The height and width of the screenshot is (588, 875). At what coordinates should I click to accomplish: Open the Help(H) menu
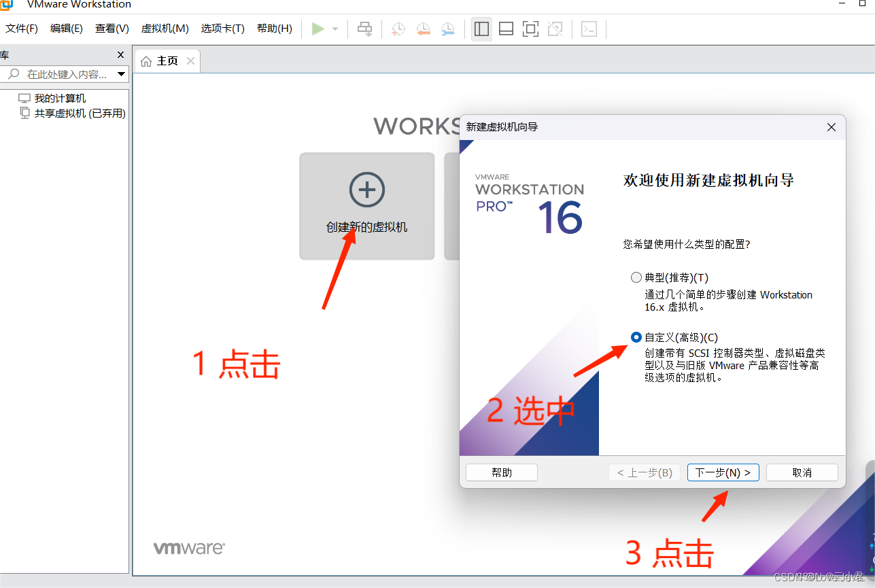(x=275, y=29)
